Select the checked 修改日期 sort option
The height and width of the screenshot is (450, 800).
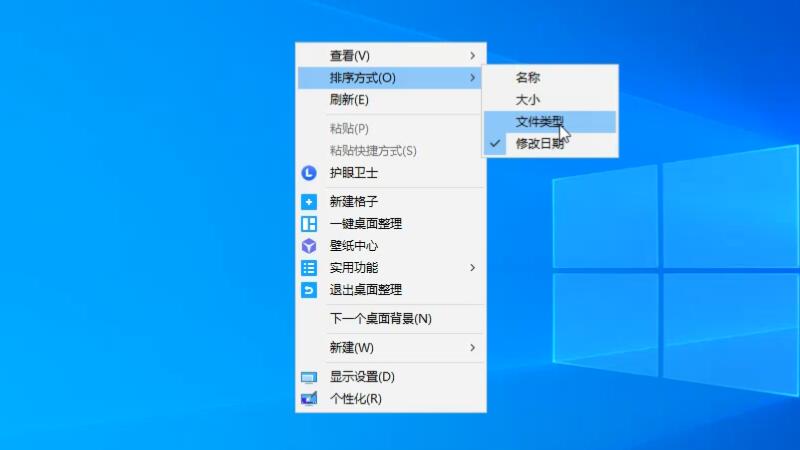coord(541,144)
